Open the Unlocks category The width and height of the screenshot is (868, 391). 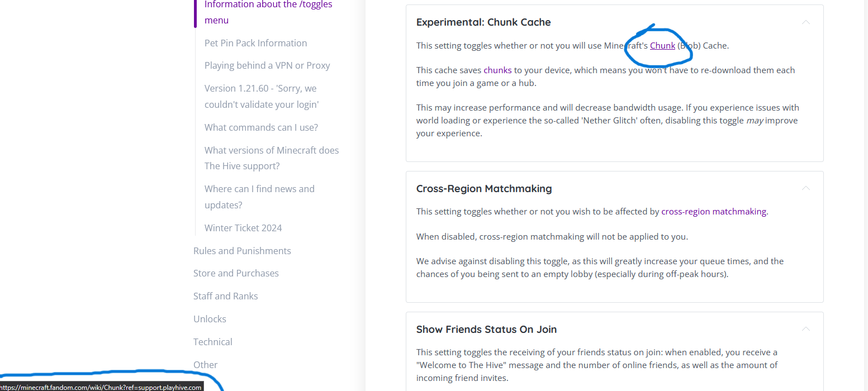click(210, 319)
